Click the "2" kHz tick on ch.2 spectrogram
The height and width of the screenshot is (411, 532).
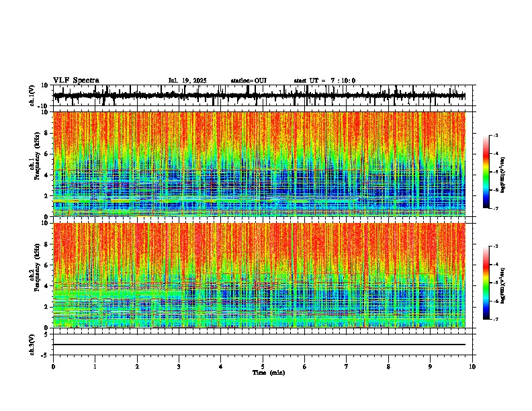[46, 307]
